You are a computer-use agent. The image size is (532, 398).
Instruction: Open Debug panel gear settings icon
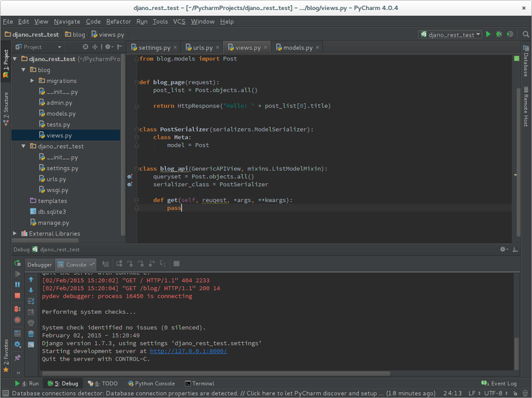504,249
